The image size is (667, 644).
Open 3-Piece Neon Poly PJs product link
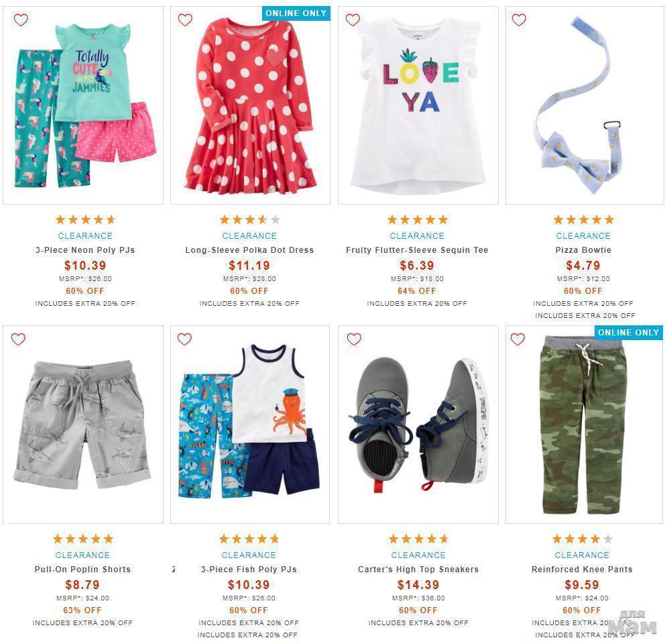click(x=85, y=250)
